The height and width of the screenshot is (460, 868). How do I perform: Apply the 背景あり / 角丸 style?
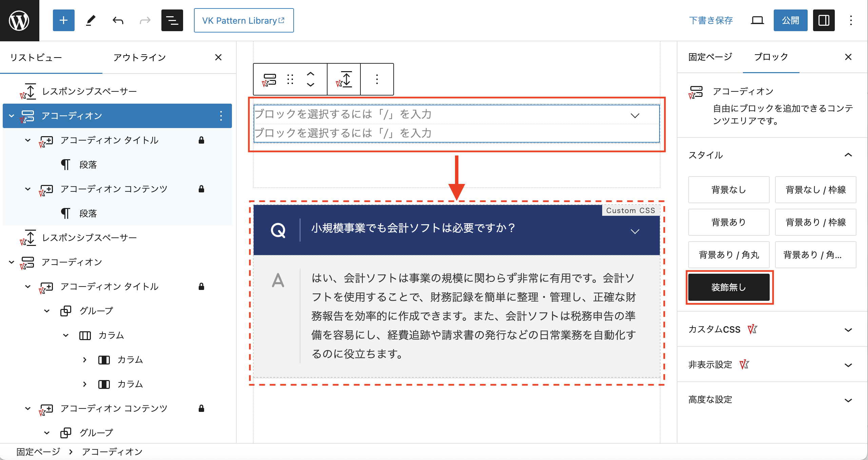729,255
